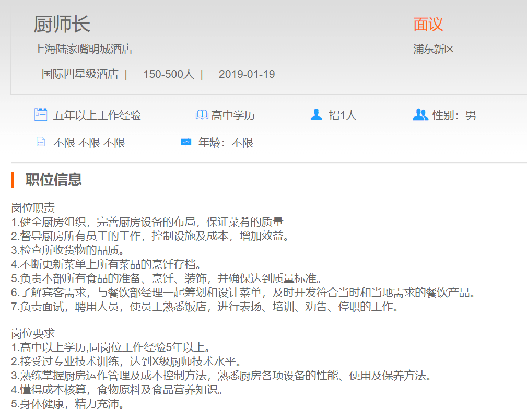Click the 性别：男 gender requirement text

click(454, 115)
